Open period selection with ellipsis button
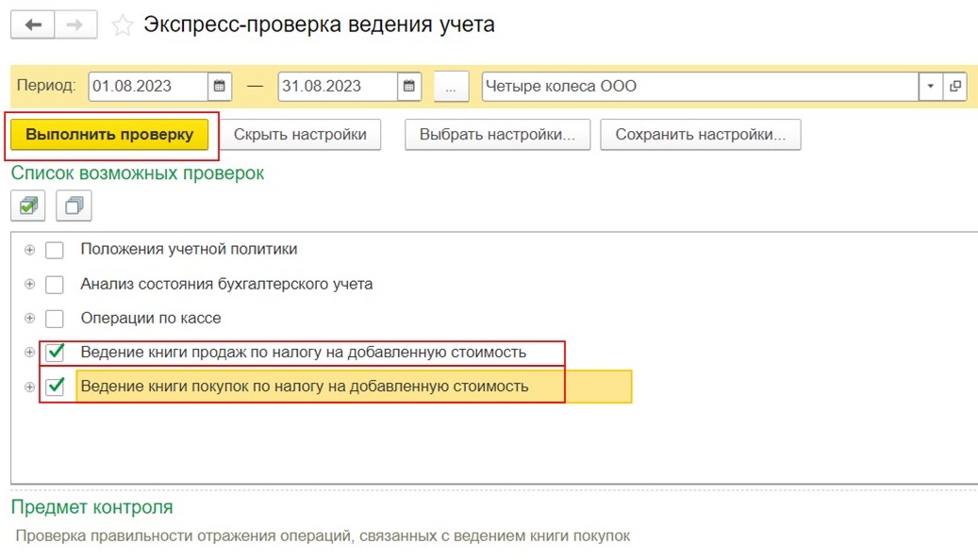 point(451,87)
